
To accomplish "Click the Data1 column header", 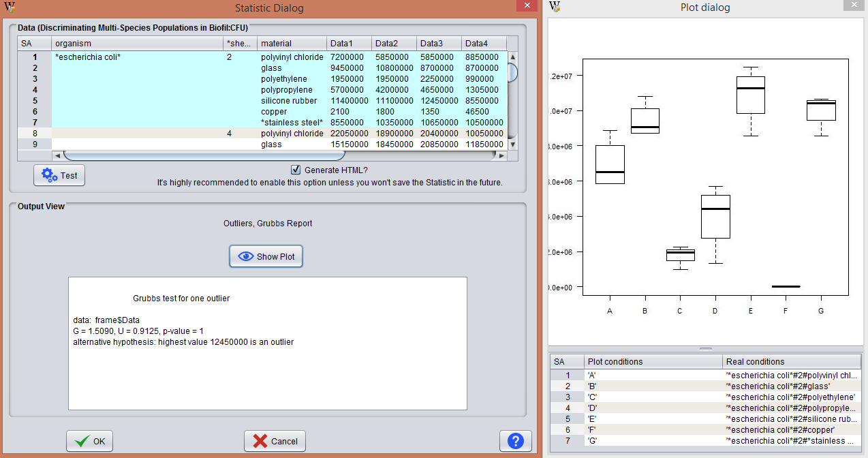I will pyautogui.click(x=349, y=44).
